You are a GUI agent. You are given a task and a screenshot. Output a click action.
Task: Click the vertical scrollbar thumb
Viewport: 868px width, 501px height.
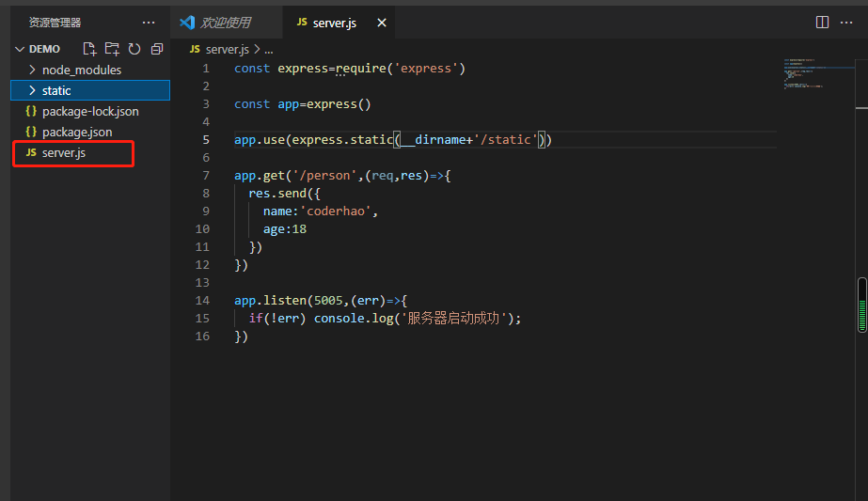[x=862, y=305]
